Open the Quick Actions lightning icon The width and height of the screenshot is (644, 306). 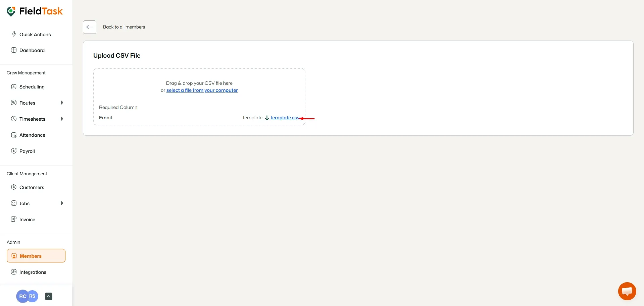point(14,34)
